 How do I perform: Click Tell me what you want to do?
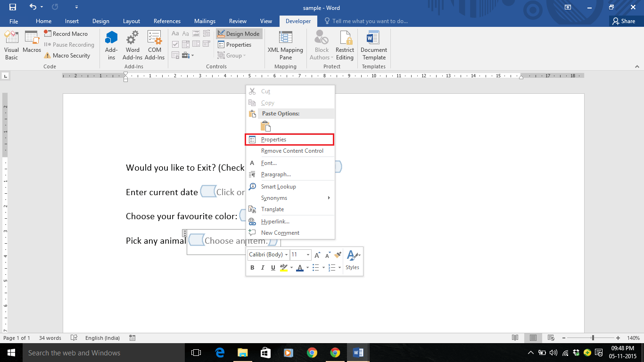coord(366,21)
